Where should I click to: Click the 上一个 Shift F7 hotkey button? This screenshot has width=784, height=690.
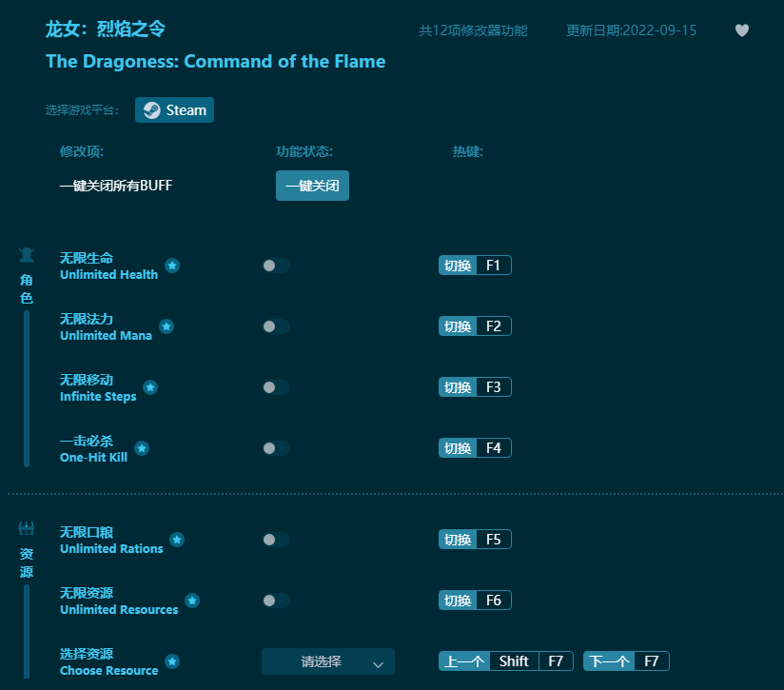click(x=505, y=661)
